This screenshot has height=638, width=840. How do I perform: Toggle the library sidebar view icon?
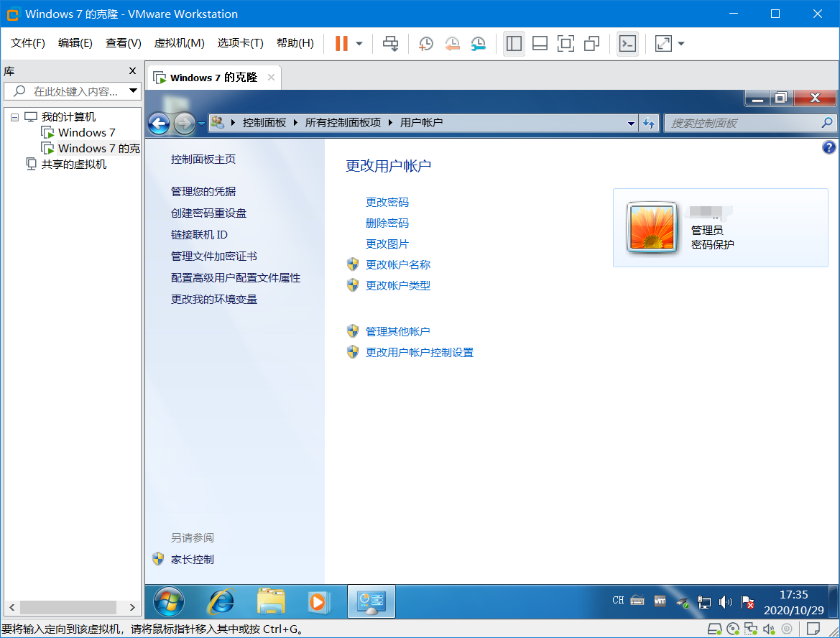514,43
